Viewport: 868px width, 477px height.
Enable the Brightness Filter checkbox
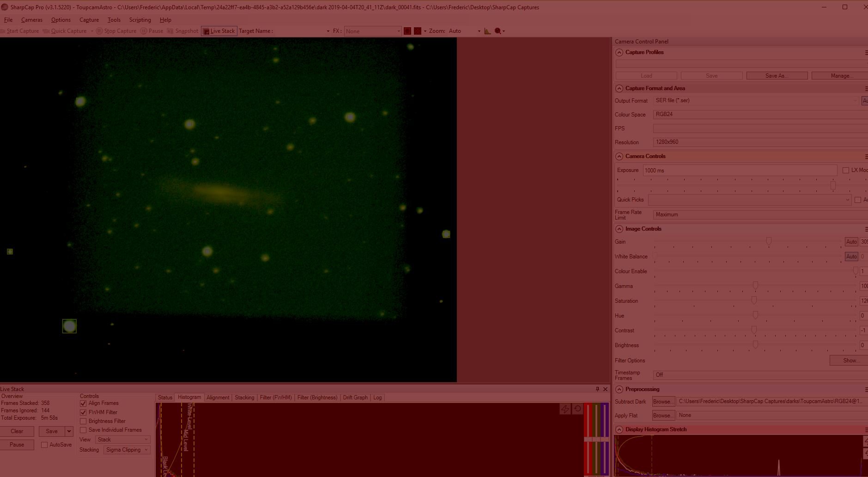pyautogui.click(x=83, y=421)
